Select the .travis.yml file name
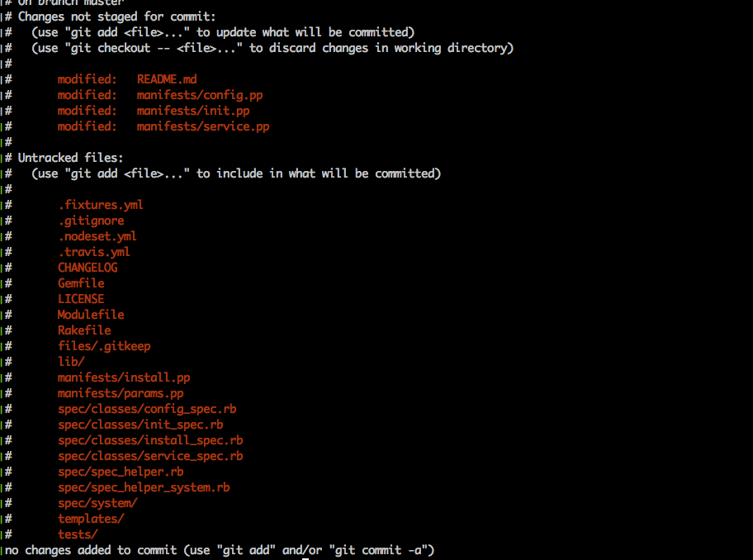The image size is (753, 560). (x=94, y=252)
